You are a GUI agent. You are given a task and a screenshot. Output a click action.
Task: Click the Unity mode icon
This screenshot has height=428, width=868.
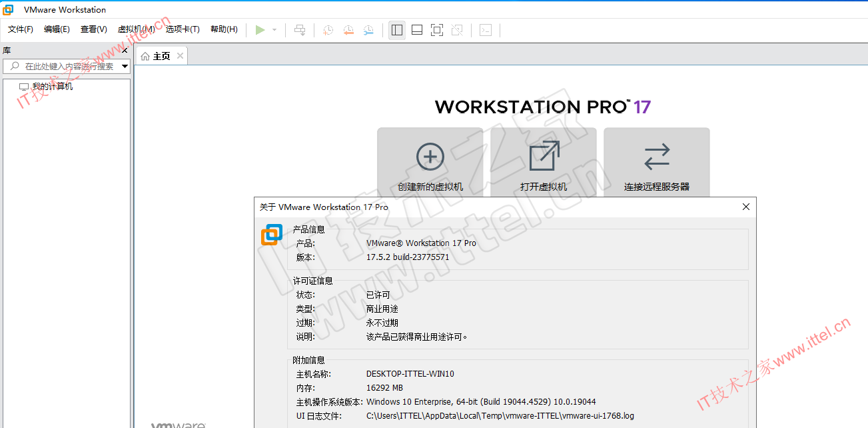coord(457,29)
